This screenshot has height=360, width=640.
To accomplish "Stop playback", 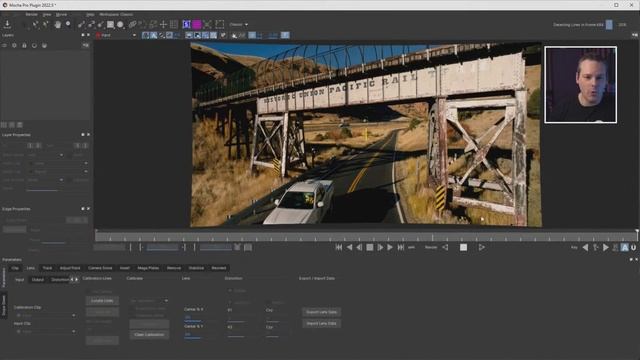I will pos(369,247).
